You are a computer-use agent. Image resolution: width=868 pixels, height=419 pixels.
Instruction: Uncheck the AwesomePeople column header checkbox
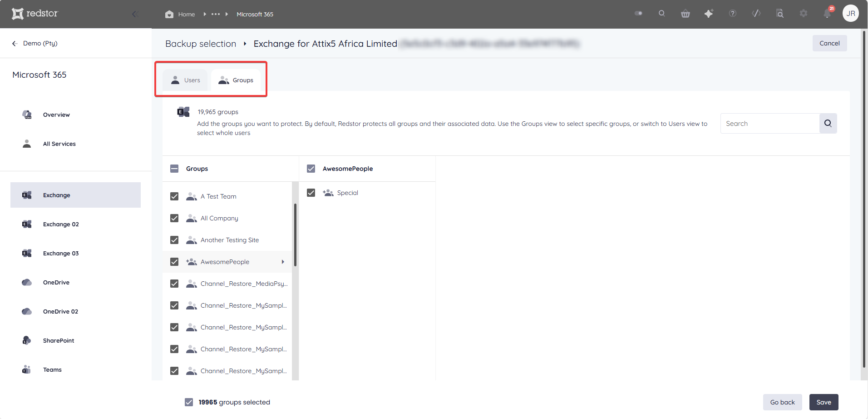coord(311,169)
